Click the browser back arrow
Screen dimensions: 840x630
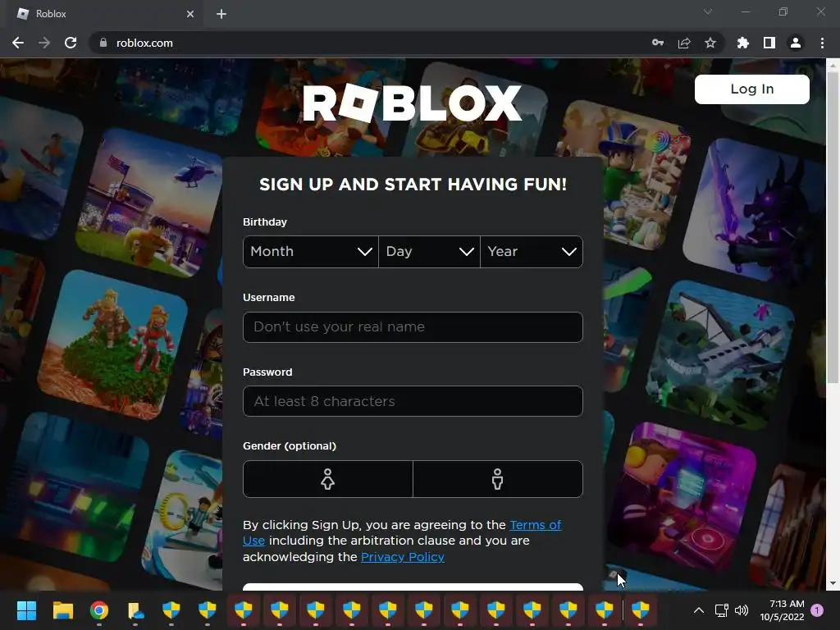[x=18, y=43]
